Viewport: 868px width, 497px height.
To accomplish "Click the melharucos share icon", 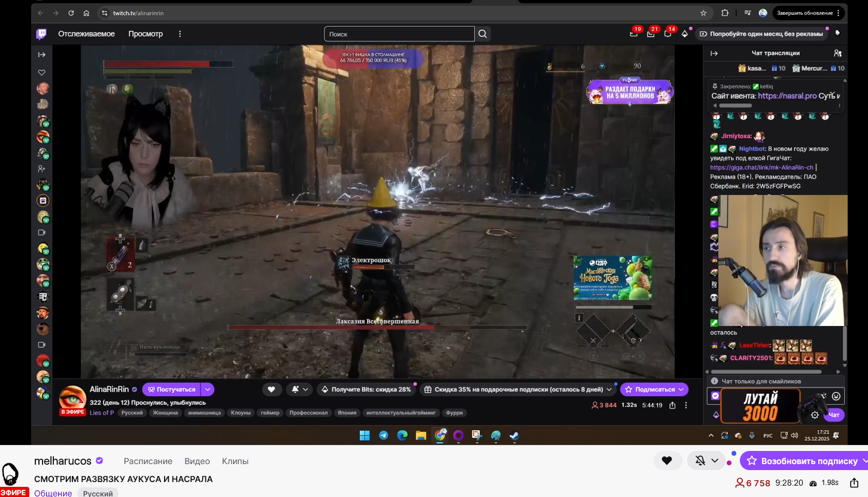I will click(853, 483).
